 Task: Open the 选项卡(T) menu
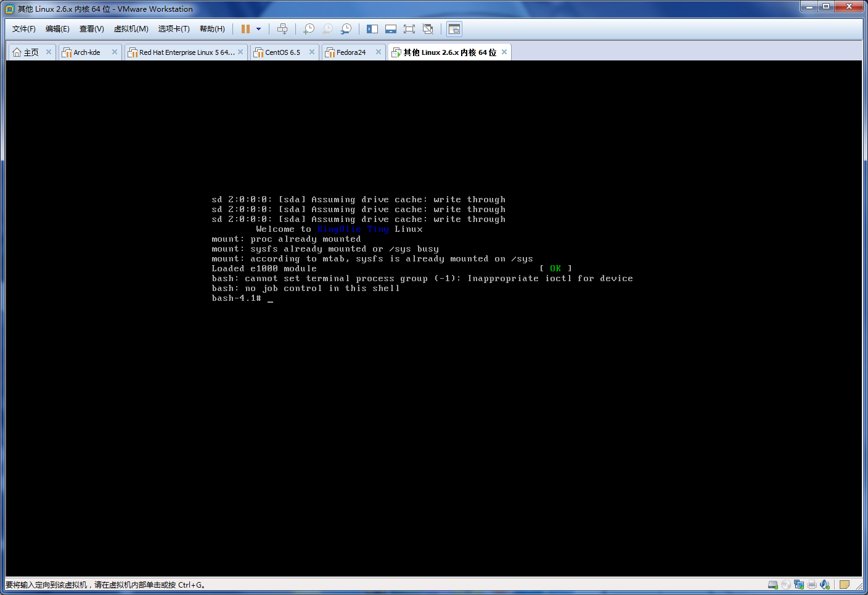pyautogui.click(x=174, y=29)
